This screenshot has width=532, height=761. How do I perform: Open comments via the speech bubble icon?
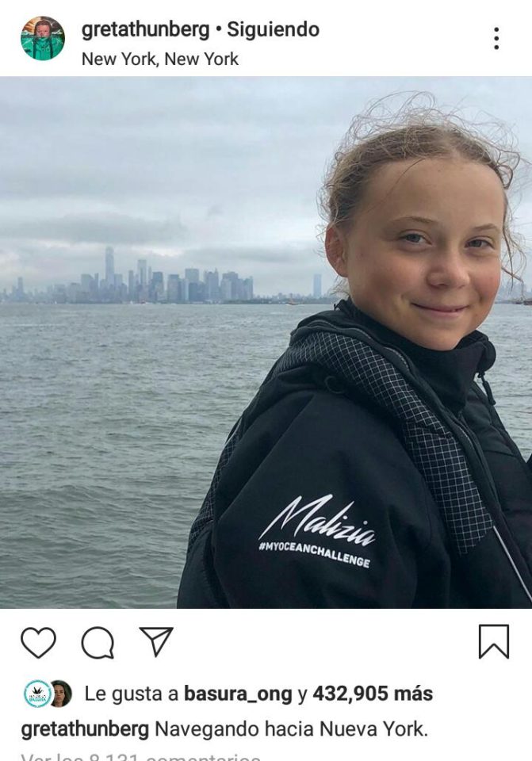tap(98, 642)
